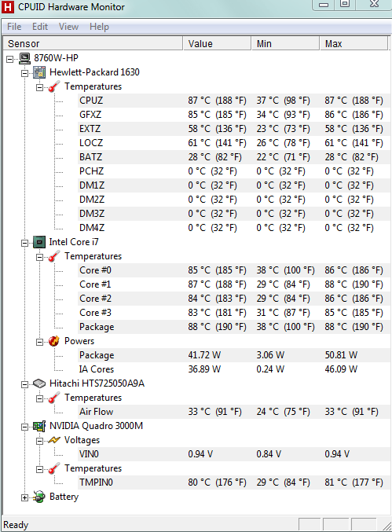Viewport: 392px width, 532px height.
Task: Collapse the NVIDIA Quadro 3000M node
Action: [x=24, y=427]
